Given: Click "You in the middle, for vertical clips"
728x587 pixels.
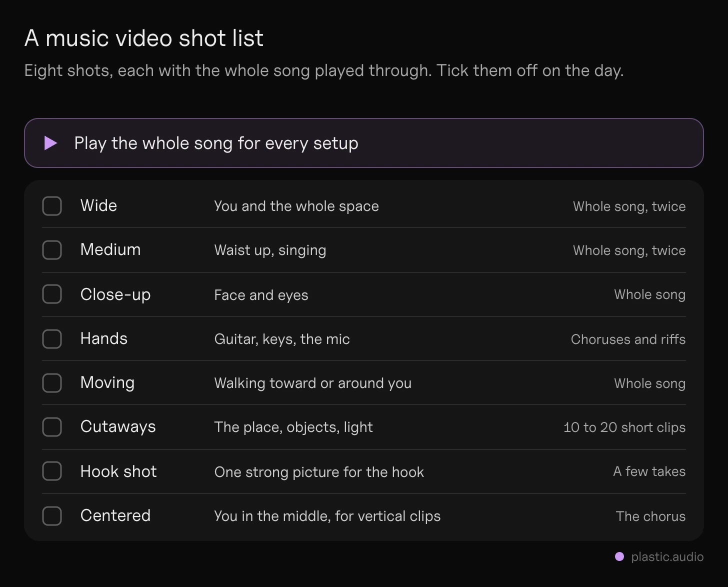Looking at the screenshot, I should (327, 516).
